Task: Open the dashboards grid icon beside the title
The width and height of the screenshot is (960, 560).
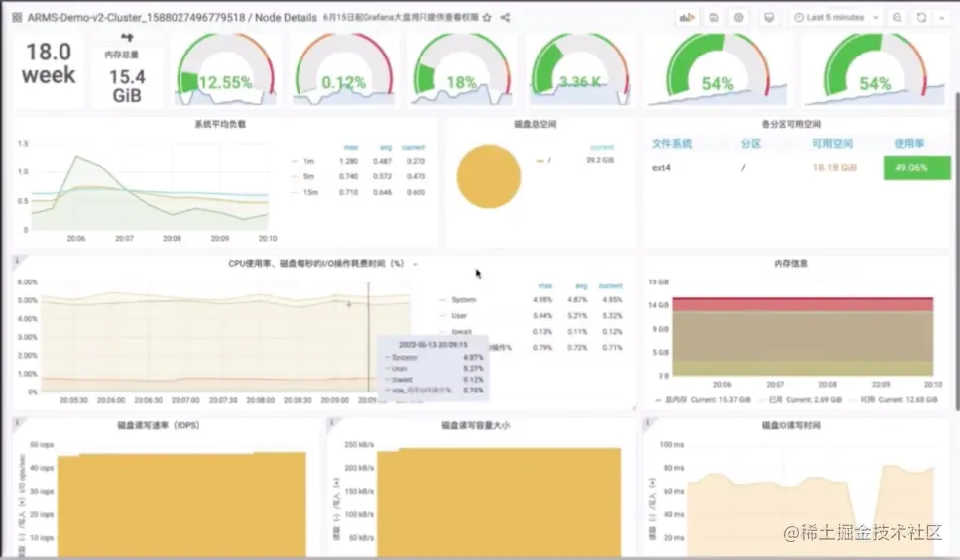Action: coord(17,17)
